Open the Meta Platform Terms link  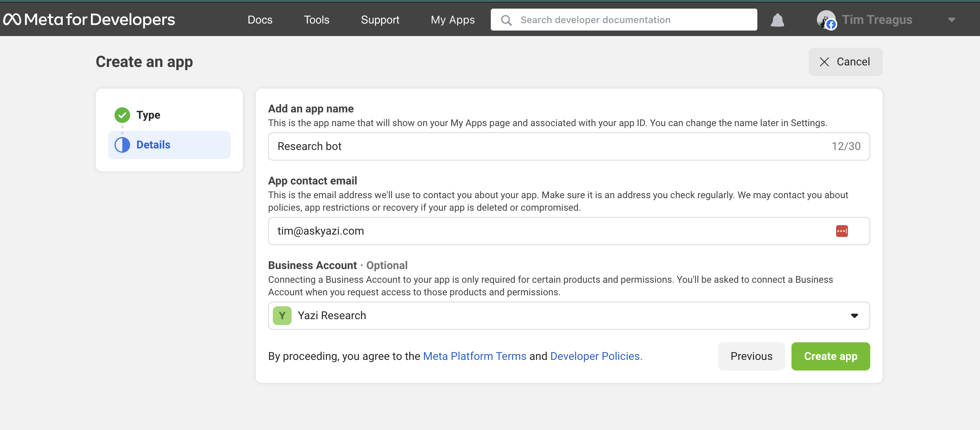tap(474, 356)
